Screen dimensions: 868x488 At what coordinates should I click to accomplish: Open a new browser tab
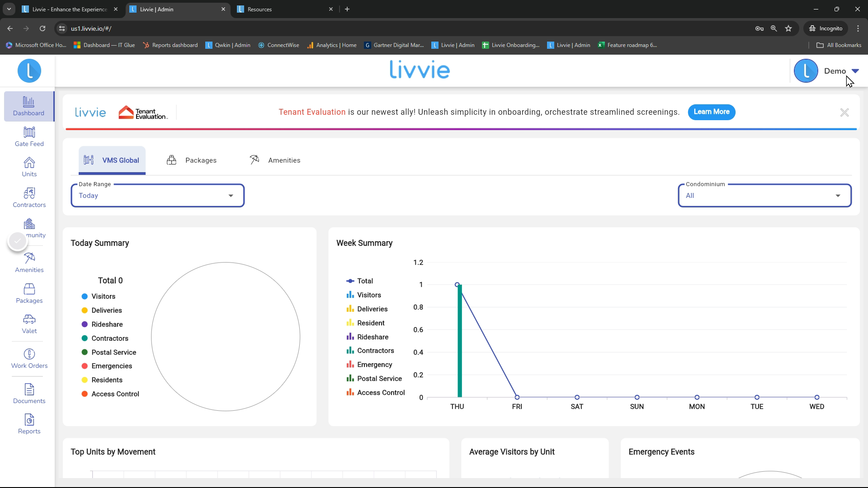pos(347,9)
